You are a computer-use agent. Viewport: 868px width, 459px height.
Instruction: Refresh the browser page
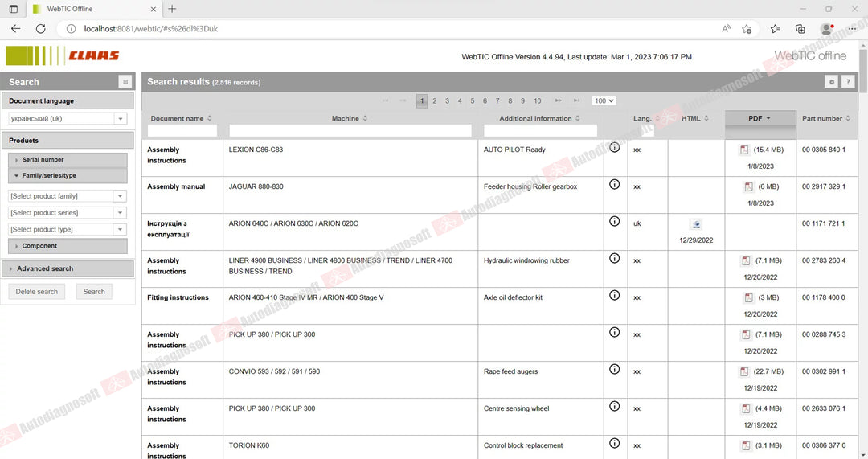(40, 29)
